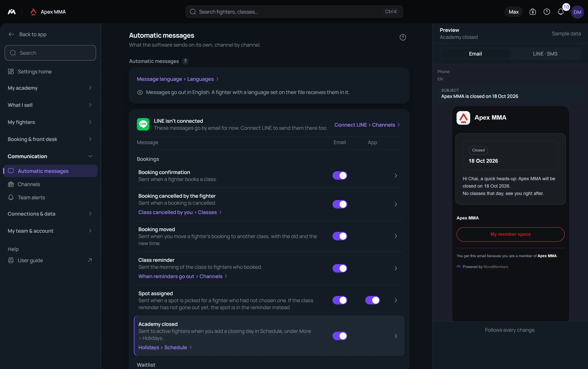This screenshot has width=588, height=369.
Task: Click the back arrow beside Back to app
Action: (11, 34)
